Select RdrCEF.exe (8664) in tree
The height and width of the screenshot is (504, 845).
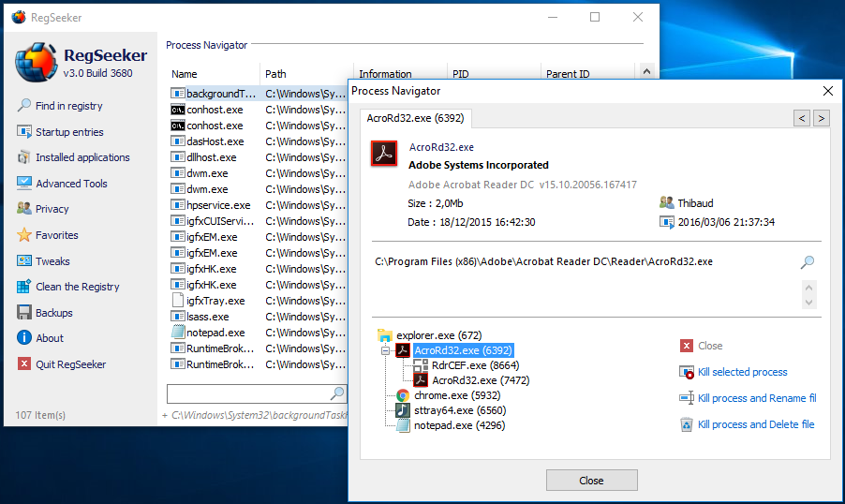pyautogui.click(x=475, y=365)
